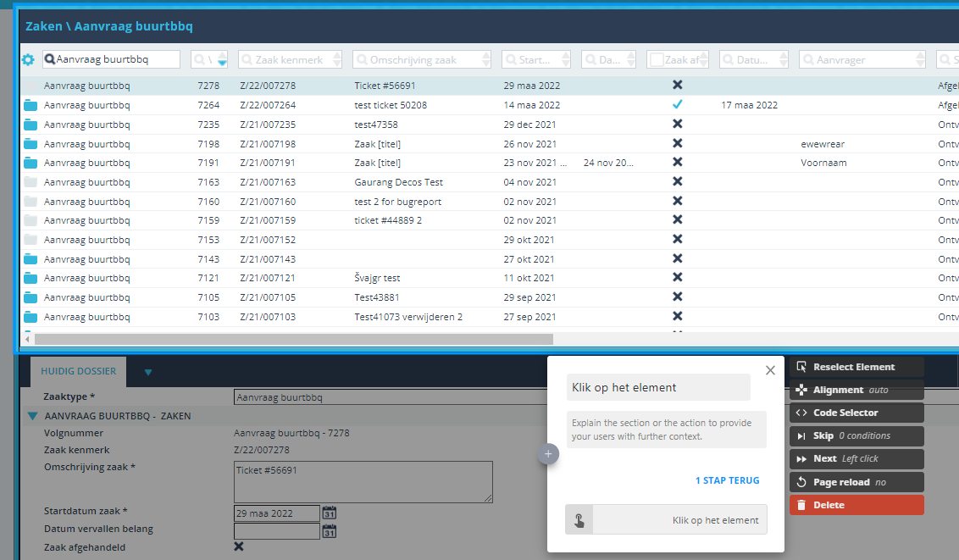Click the pointer hand icon in popup

(579, 520)
